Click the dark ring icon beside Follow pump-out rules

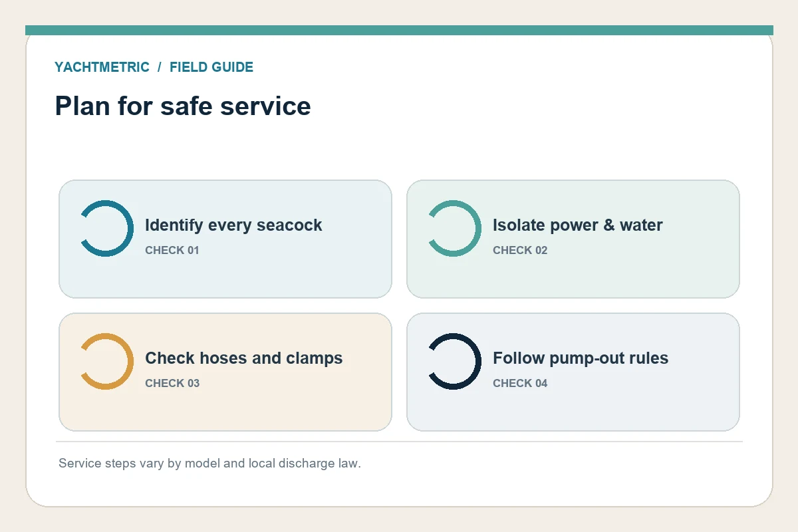point(454,361)
